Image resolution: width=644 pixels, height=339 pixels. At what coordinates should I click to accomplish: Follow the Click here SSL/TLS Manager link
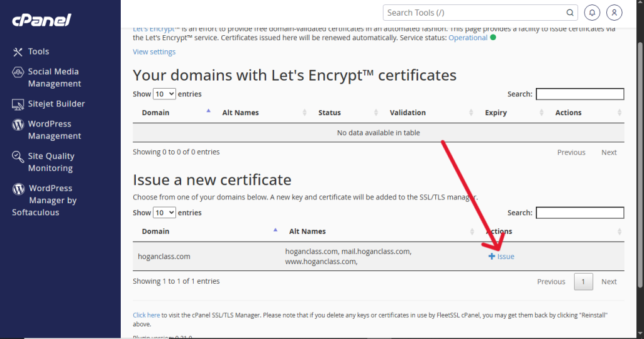point(146,315)
